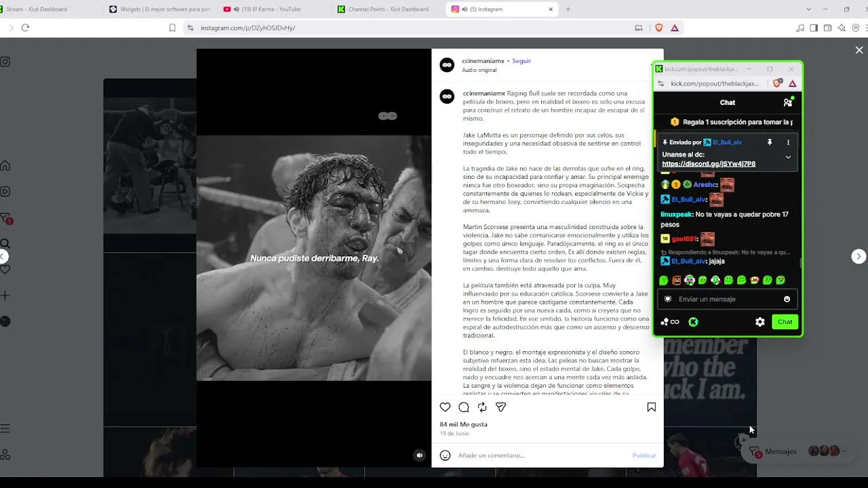The height and width of the screenshot is (488, 868).
Task: Follow ccinemaniamx with the Seguir link
Action: (521, 61)
